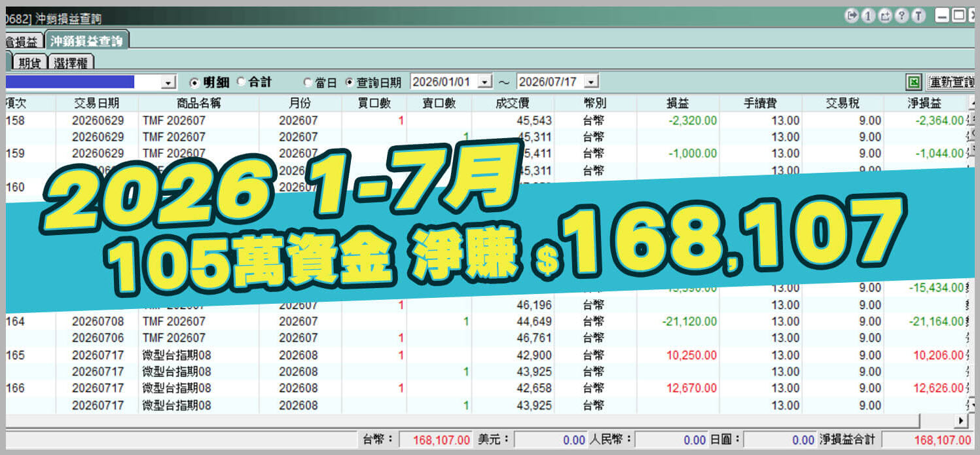Click the price cell 45,543
This screenshot has width=980, height=455.
pos(534,120)
